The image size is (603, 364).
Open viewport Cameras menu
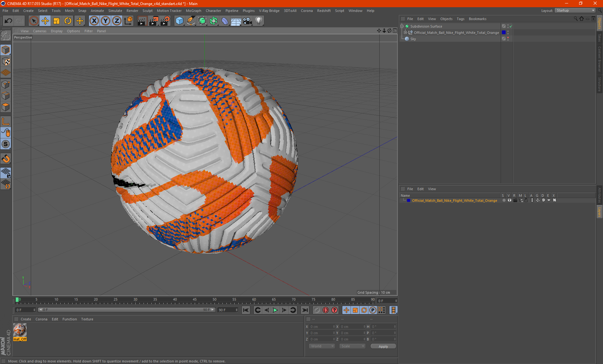tap(40, 31)
